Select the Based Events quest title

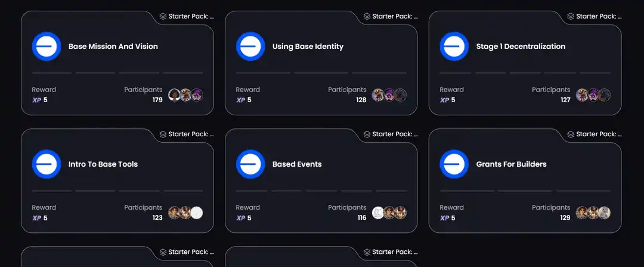click(297, 164)
